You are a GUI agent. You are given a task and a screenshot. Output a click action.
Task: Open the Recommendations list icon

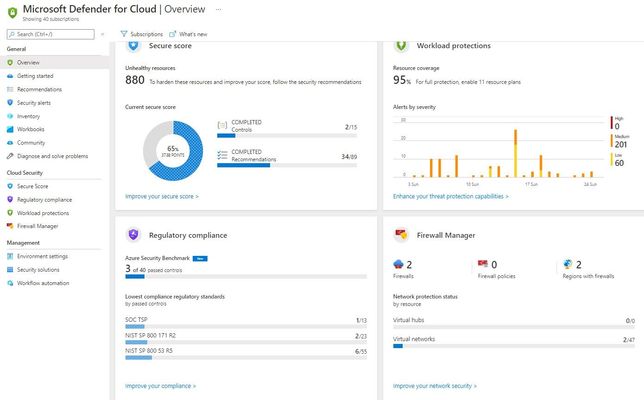(10, 89)
